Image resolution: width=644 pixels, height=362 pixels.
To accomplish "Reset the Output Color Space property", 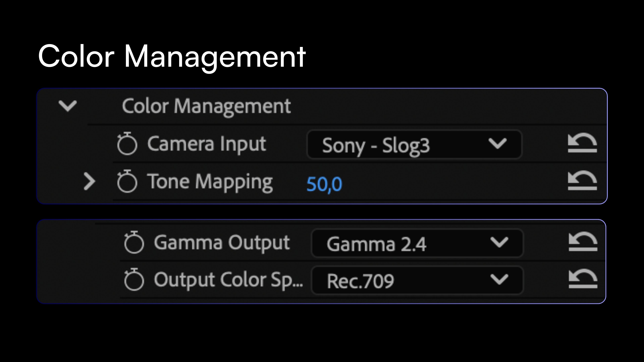I will tap(583, 279).
